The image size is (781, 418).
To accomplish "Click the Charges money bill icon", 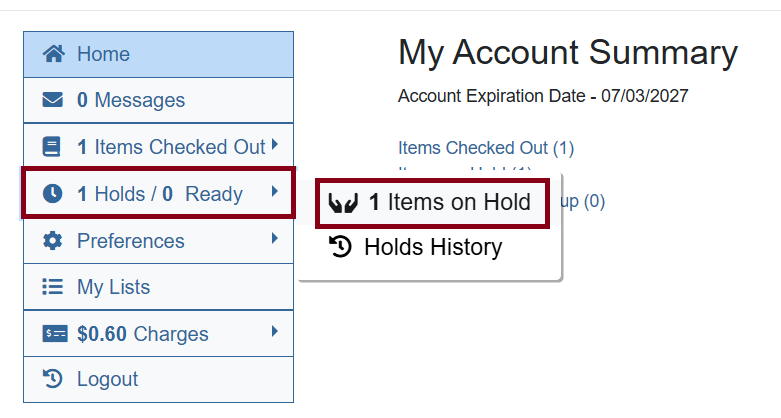I will (x=54, y=334).
